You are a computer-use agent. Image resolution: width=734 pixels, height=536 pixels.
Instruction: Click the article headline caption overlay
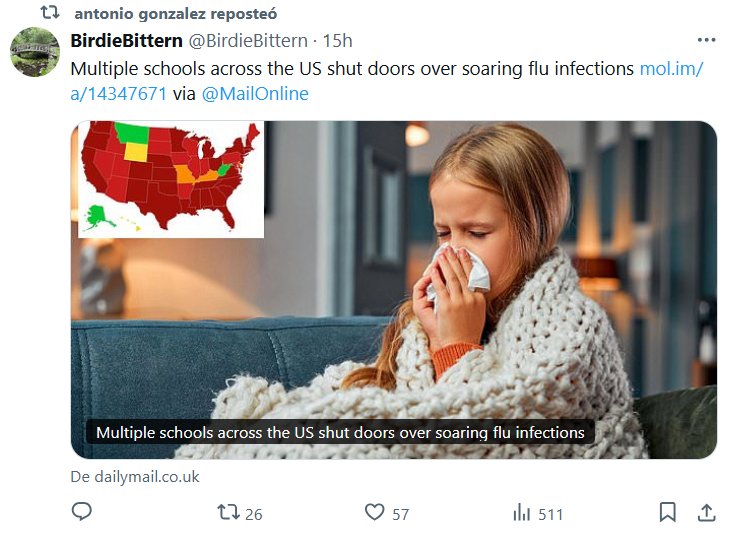(x=340, y=433)
